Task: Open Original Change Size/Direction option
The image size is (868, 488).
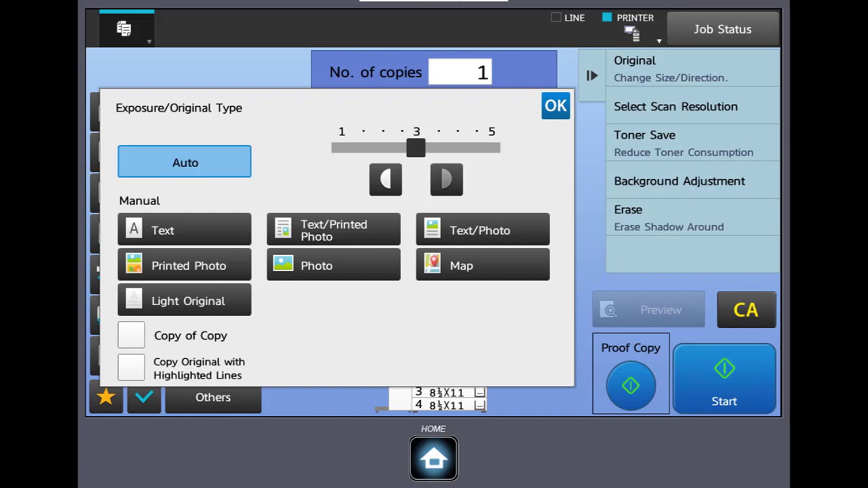Action: click(x=692, y=68)
